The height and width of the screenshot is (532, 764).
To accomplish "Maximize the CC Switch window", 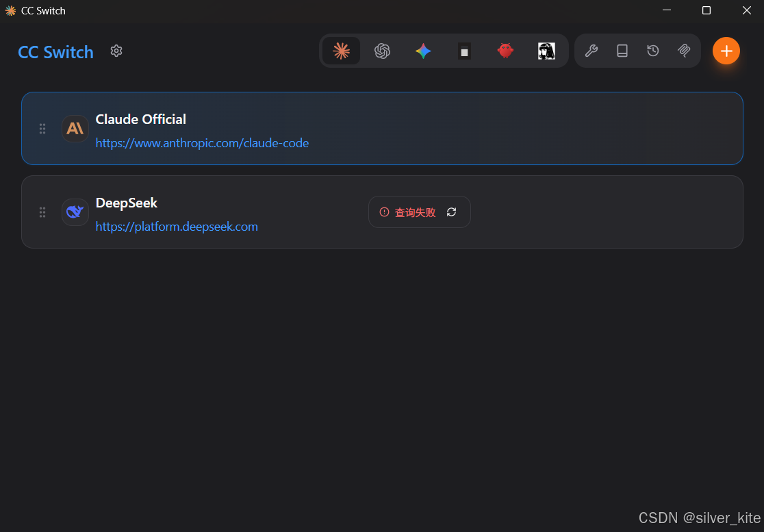I will pos(706,10).
